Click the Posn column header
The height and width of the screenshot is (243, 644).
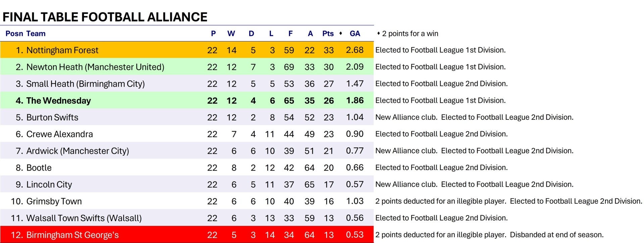pos(14,34)
